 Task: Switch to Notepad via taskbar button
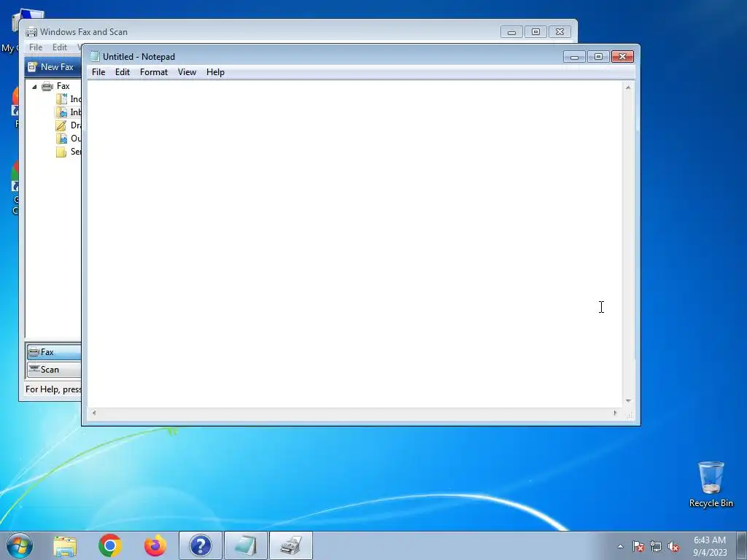(x=246, y=545)
